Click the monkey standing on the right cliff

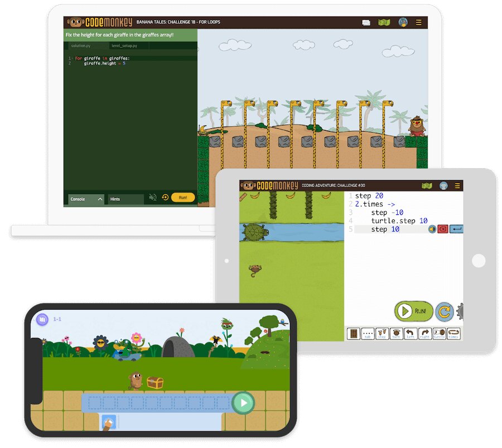(x=417, y=126)
